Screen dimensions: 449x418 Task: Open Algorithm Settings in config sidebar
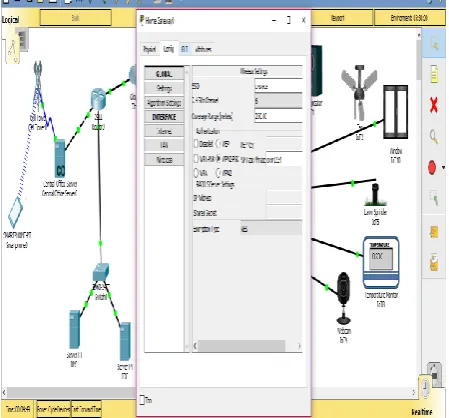click(x=164, y=103)
